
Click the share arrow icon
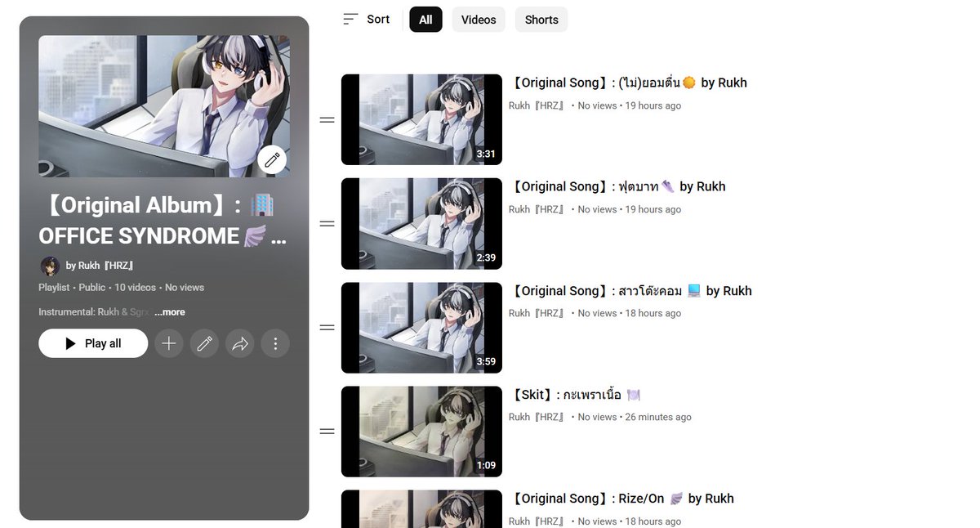tap(240, 343)
